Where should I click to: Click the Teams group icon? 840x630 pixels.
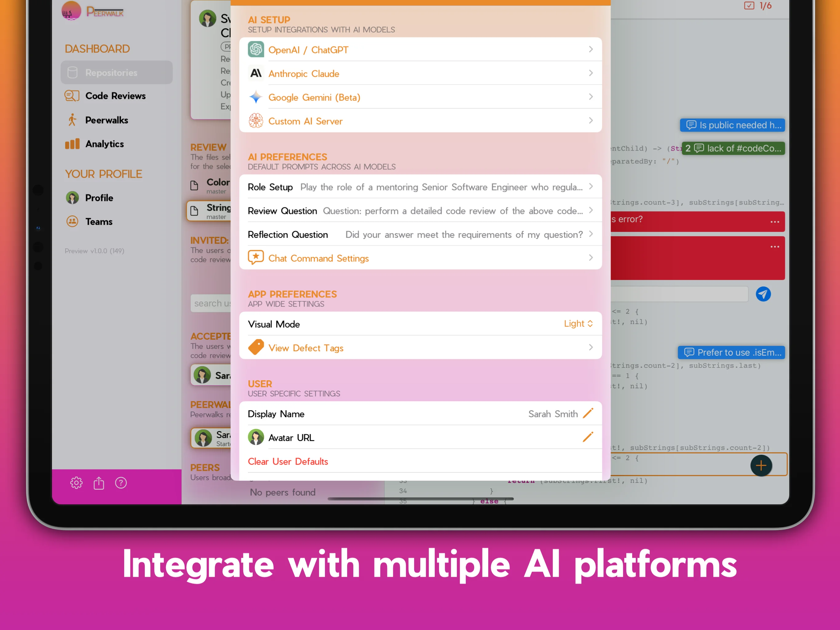pos(72,221)
